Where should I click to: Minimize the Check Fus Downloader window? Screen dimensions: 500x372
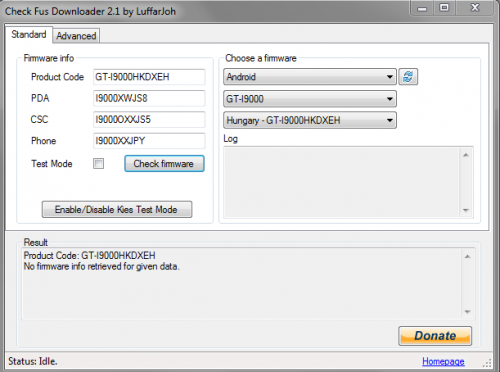tap(422, 8)
